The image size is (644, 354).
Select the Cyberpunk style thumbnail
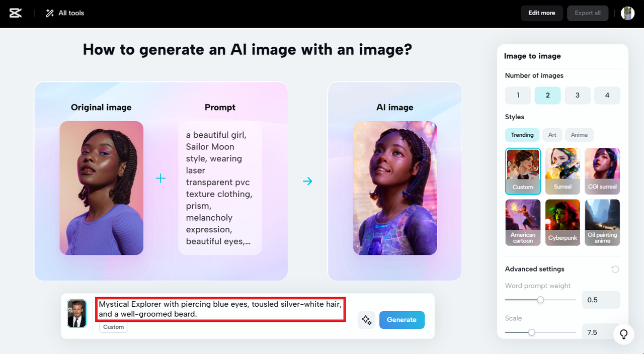[562, 222]
